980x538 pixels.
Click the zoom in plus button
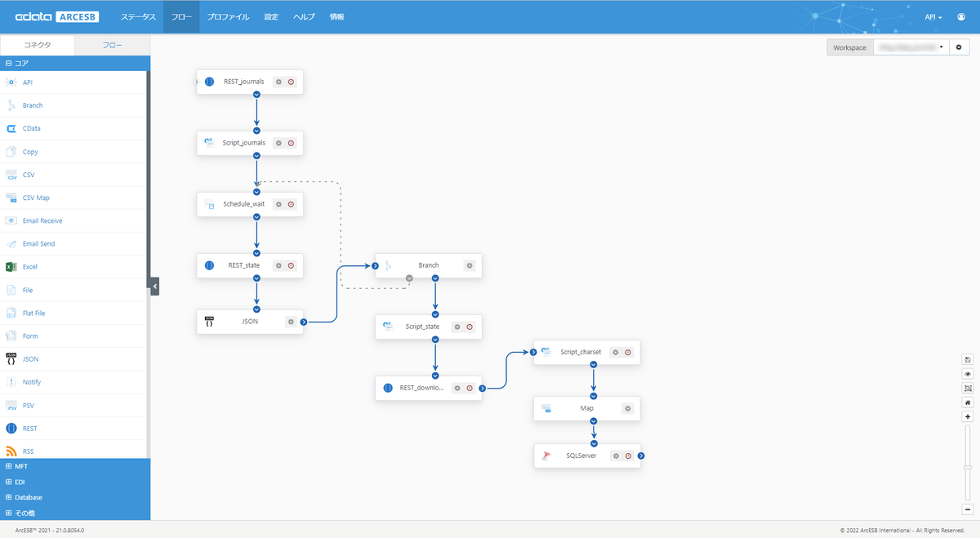(x=968, y=416)
